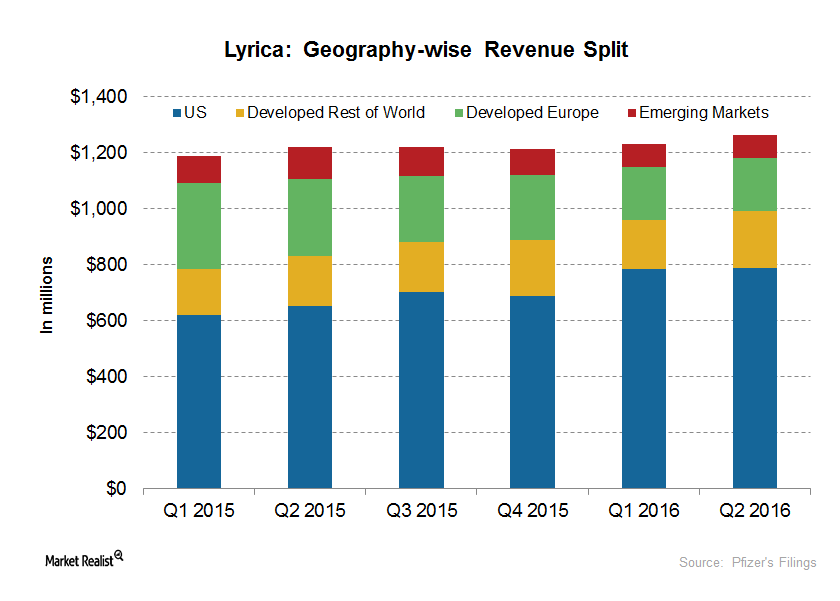Image resolution: width=840 pixels, height=601 pixels.
Task: Click the 'Q2 2016' x-axis label
Action: click(x=755, y=510)
